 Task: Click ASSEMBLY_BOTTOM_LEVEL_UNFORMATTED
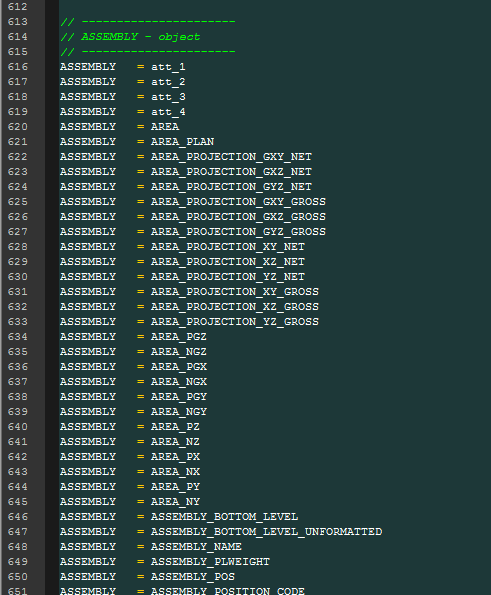266,532
